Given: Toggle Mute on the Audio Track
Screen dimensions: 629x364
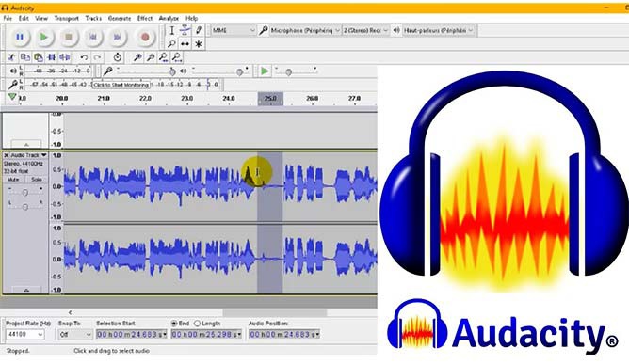Looking at the screenshot, I should click(13, 180).
